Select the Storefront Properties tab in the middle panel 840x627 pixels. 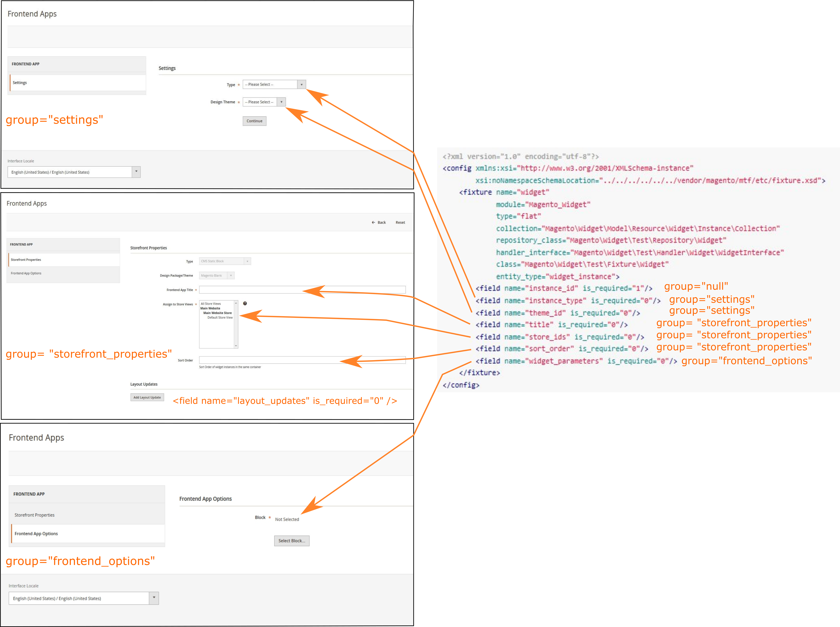64,260
